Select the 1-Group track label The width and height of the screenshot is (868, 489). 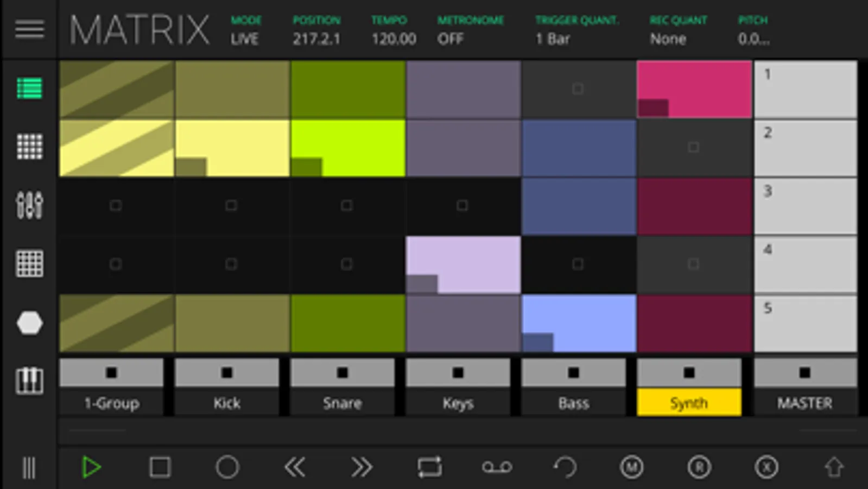tap(111, 403)
